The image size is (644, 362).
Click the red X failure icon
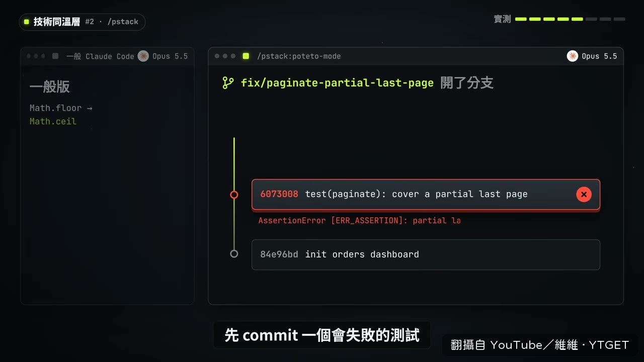[x=584, y=194]
